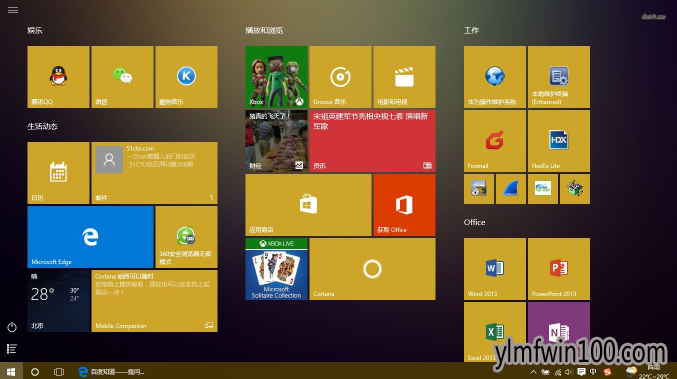Screen dimensions: 677x379
Task: Open the 酷狗音乐 blue K tile
Action: [186, 77]
